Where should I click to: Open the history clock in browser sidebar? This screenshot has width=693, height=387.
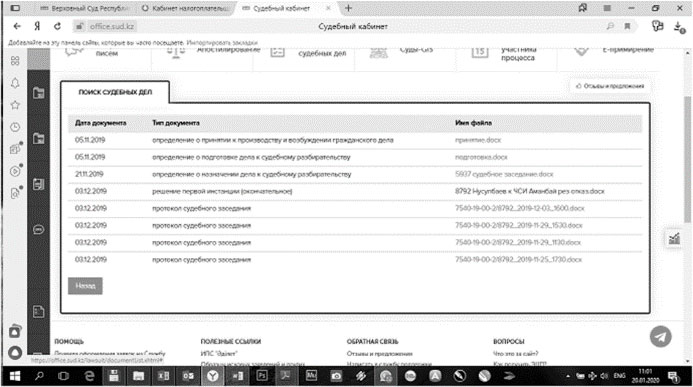tap(15, 127)
